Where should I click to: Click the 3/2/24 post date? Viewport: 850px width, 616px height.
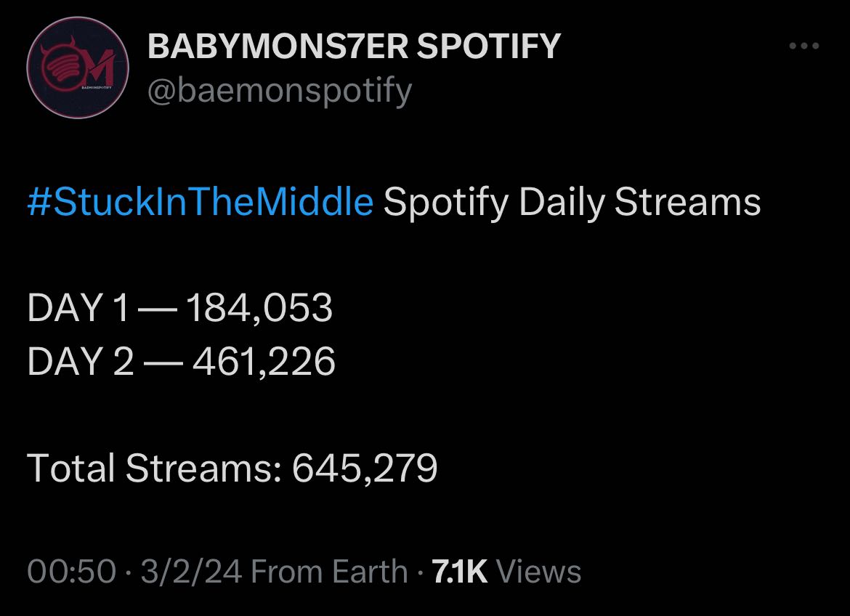[x=191, y=572]
